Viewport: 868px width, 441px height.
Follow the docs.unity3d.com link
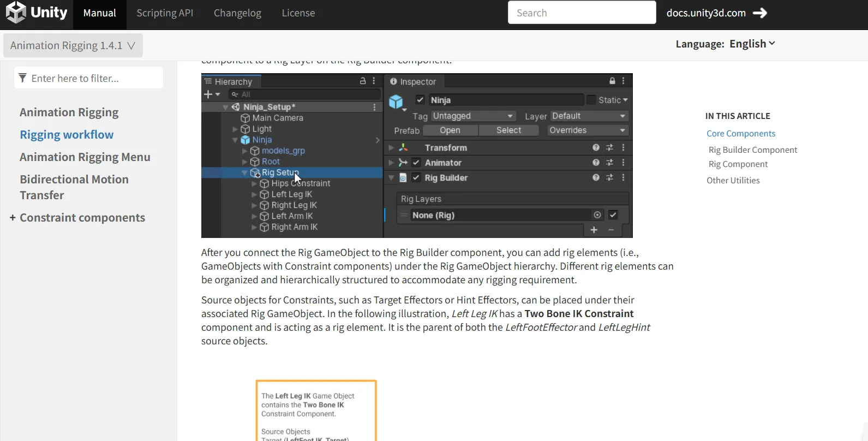click(706, 13)
